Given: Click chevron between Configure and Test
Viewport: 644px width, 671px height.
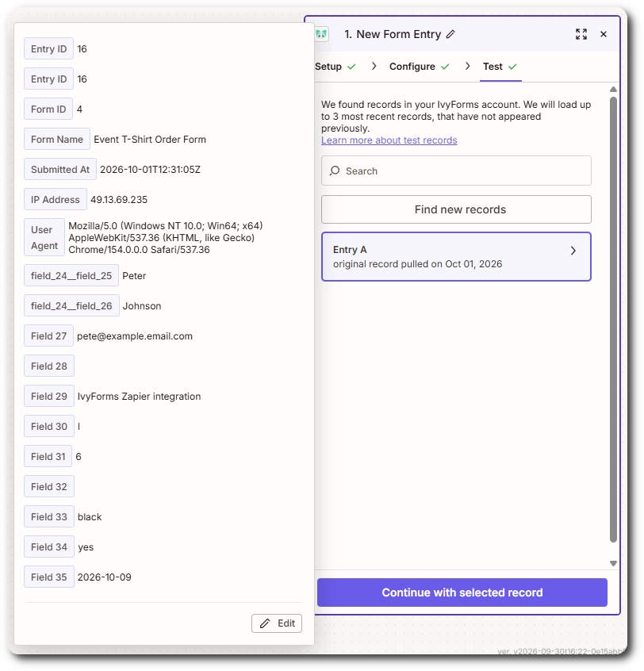Looking at the screenshot, I should pos(468,66).
